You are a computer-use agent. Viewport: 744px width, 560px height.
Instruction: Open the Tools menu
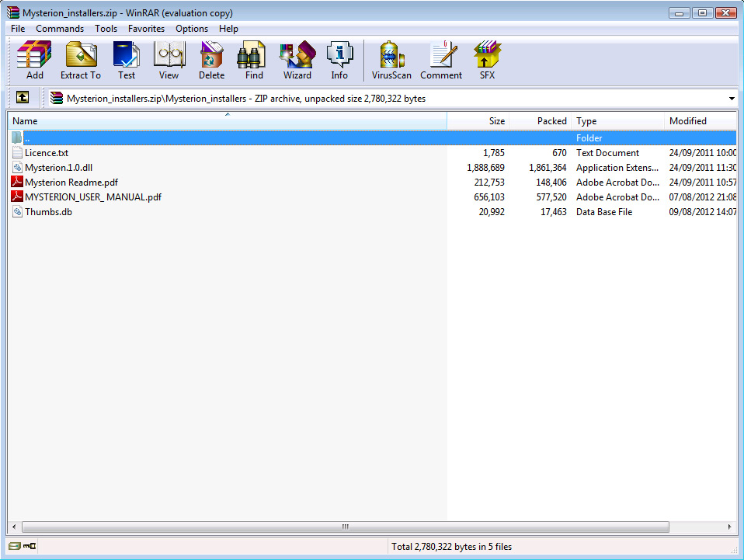coord(106,29)
